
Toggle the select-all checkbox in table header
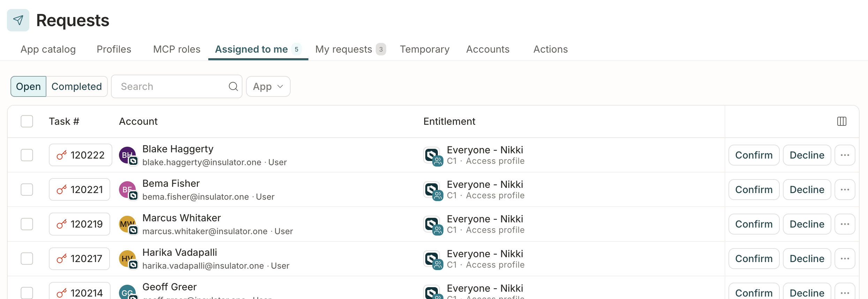27,121
